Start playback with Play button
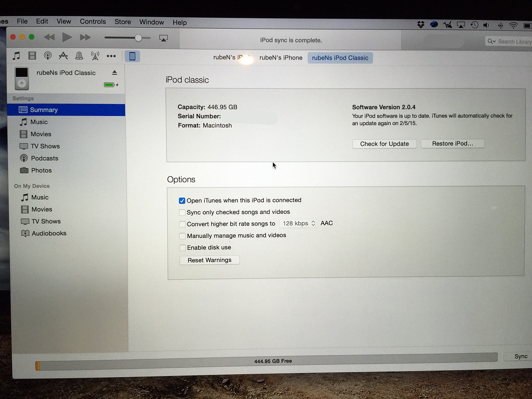The height and width of the screenshot is (399, 532). pos(67,37)
